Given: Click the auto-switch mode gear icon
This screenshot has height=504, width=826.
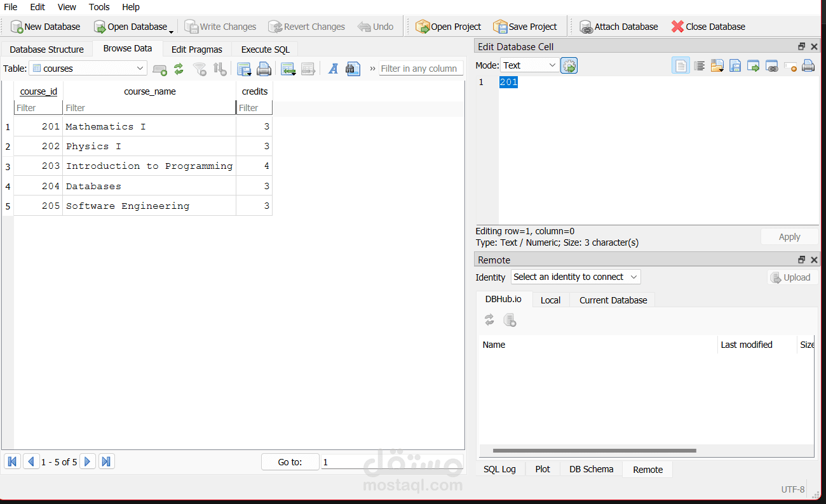Looking at the screenshot, I should click(x=569, y=65).
